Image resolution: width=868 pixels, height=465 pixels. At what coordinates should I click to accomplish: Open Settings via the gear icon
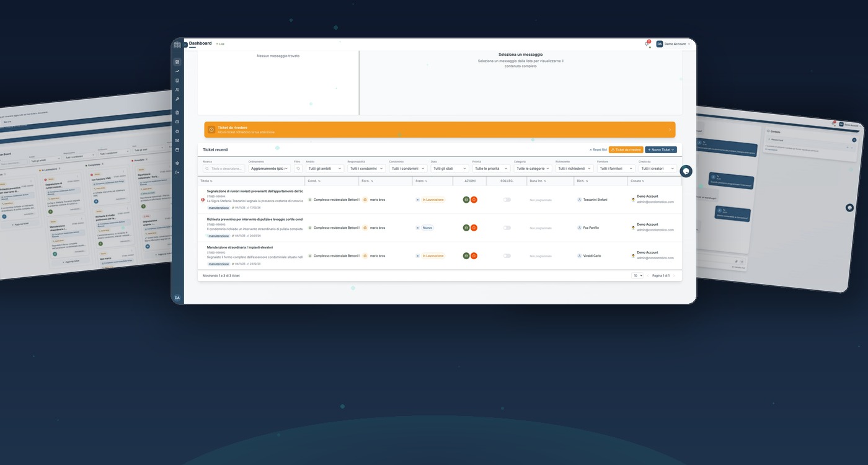pyautogui.click(x=177, y=162)
